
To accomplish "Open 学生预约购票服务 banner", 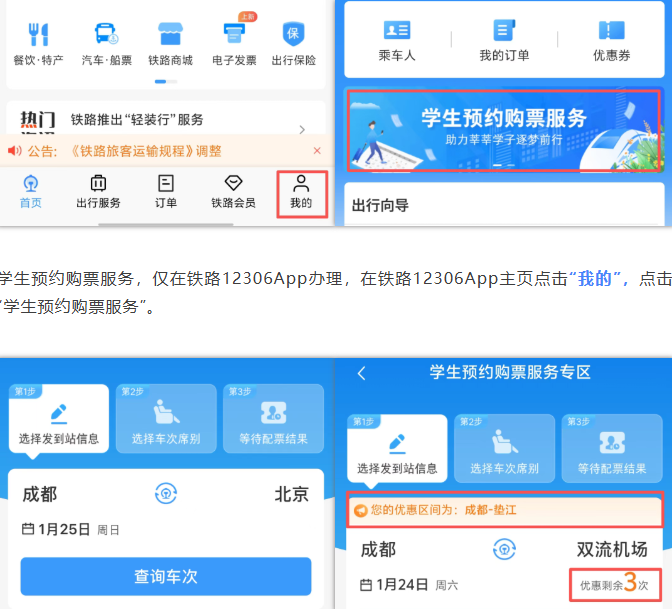I will [x=504, y=131].
